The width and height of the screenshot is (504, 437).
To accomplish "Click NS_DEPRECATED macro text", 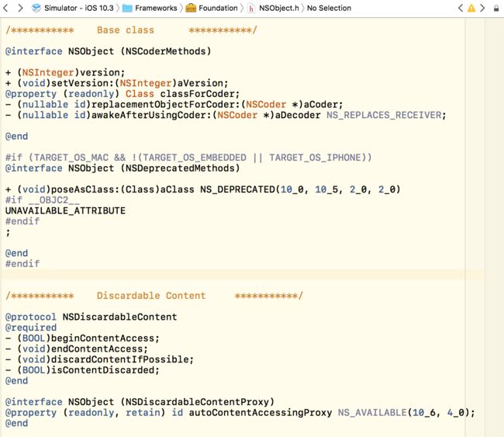I will coord(237,189).
